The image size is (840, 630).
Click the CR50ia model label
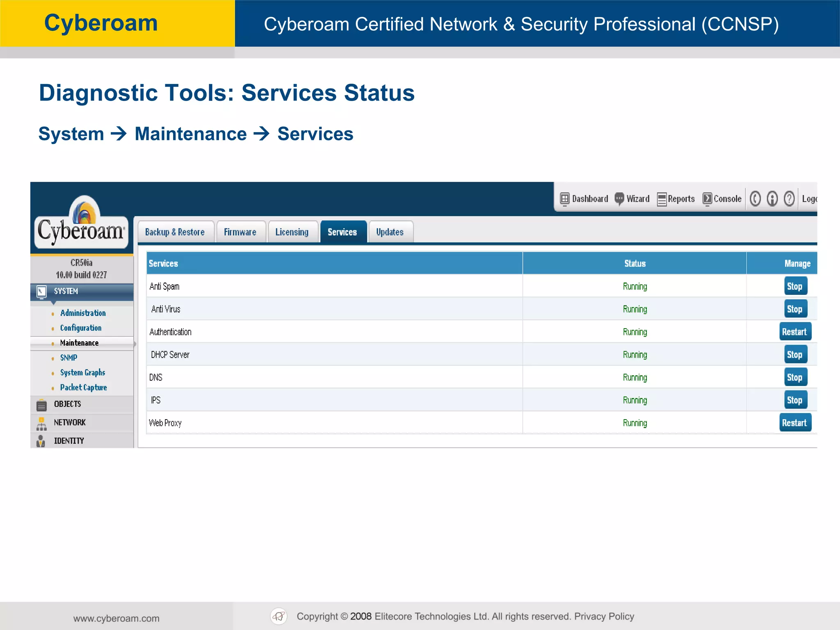point(82,263)
